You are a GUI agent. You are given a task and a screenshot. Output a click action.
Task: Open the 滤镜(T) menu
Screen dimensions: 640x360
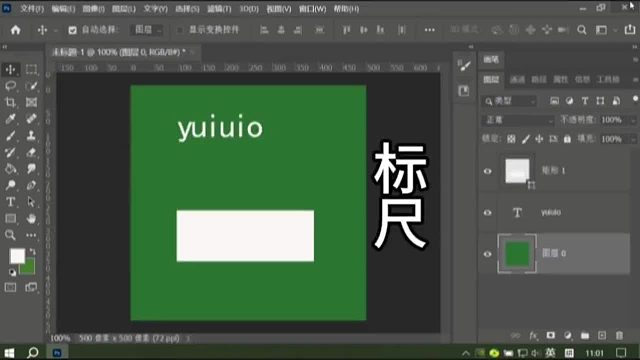(219, 9)
